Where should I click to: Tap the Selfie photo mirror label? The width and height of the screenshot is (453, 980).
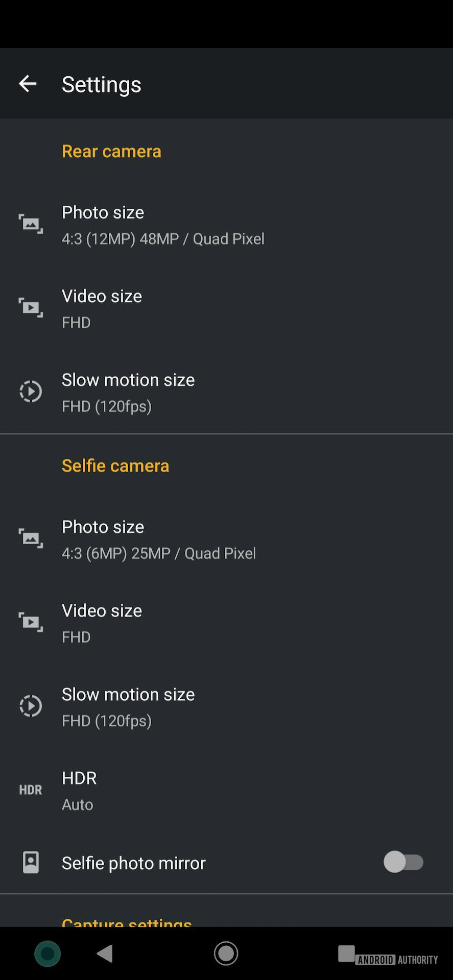click(x=134, y=863)
